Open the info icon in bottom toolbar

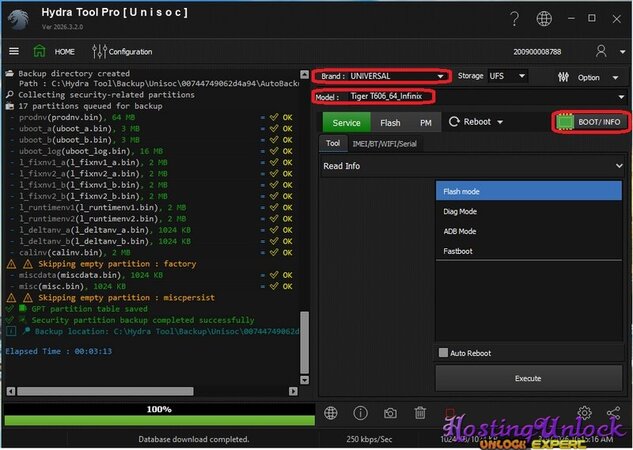(361, 413)
